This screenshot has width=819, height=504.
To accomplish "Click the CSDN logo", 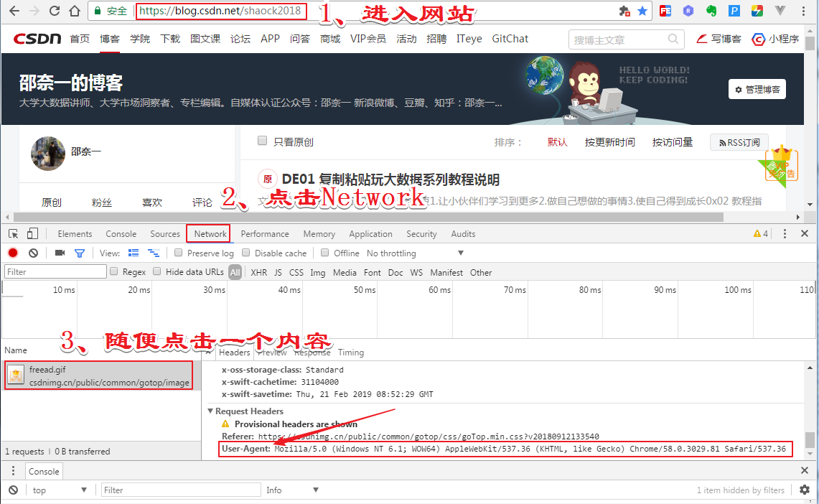I will [x=37, y=39].
